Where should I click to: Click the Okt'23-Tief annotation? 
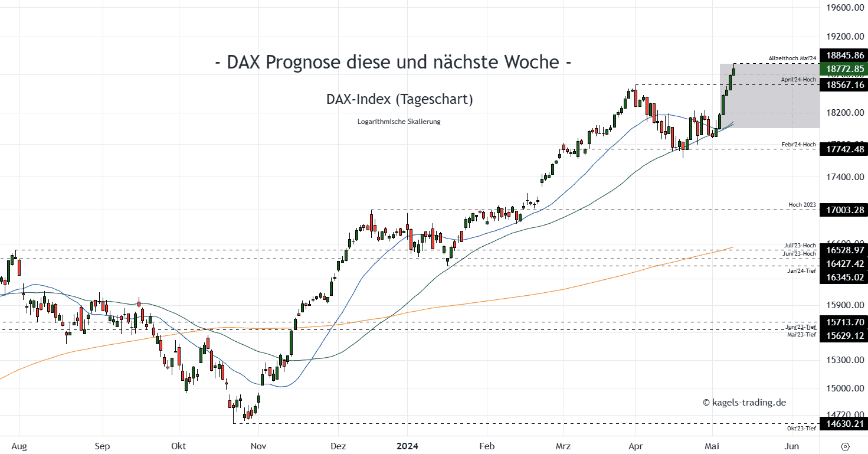[802, 428]
